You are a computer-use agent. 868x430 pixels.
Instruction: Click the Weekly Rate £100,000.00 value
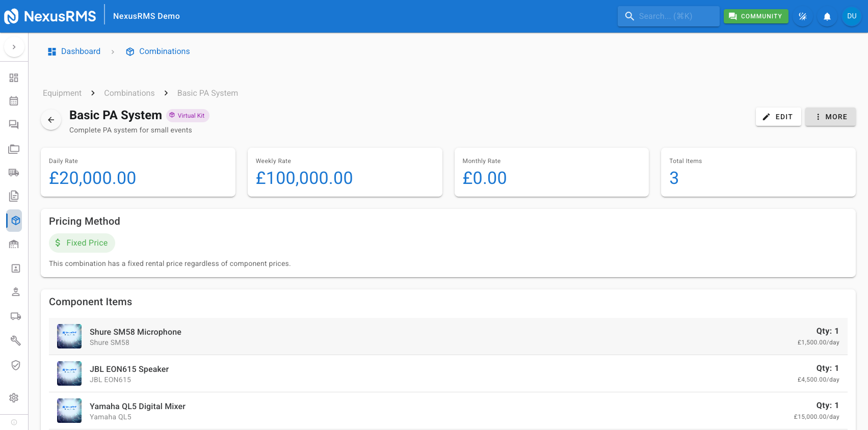click(304, 178)
